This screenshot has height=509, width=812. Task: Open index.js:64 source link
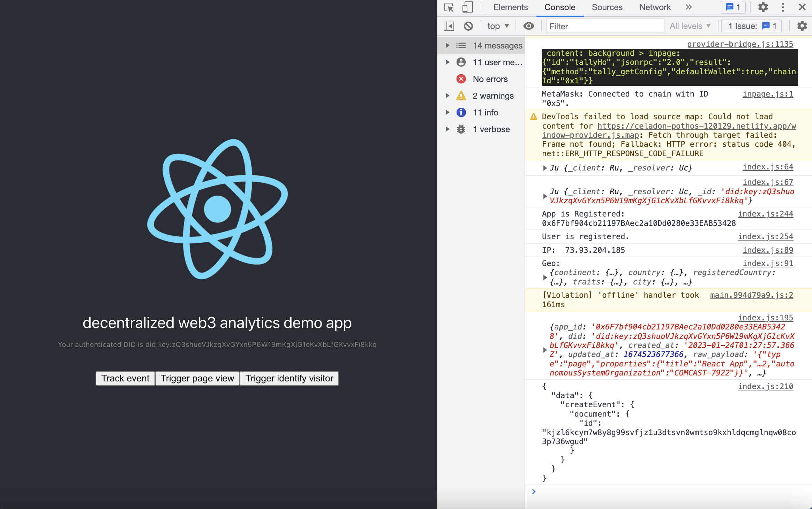(768, 167)
